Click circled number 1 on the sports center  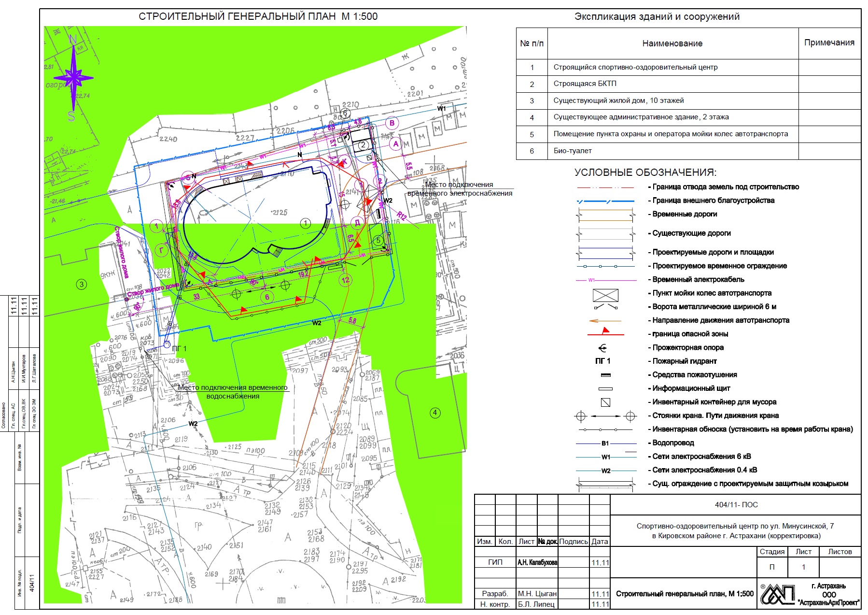pyautogui.click(x=305, y=223)
